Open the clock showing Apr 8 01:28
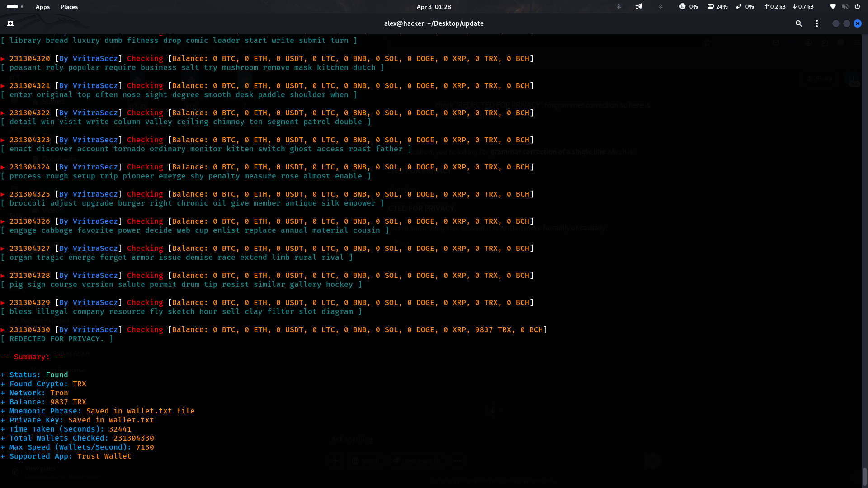This screenshot has width=868, height=488. pyautogui.click(x=434, y=7)
